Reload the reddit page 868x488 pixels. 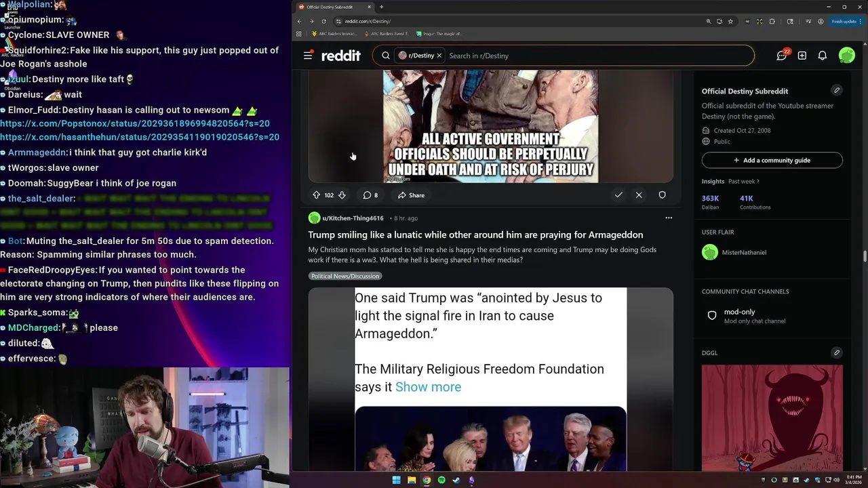click(x=323, y=21)
